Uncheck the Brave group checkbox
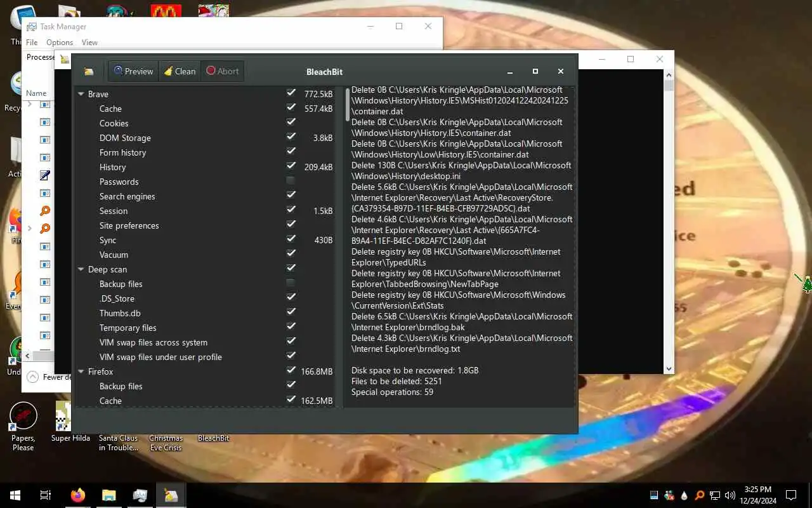812x508 pixels. click(x=291, y=93)
